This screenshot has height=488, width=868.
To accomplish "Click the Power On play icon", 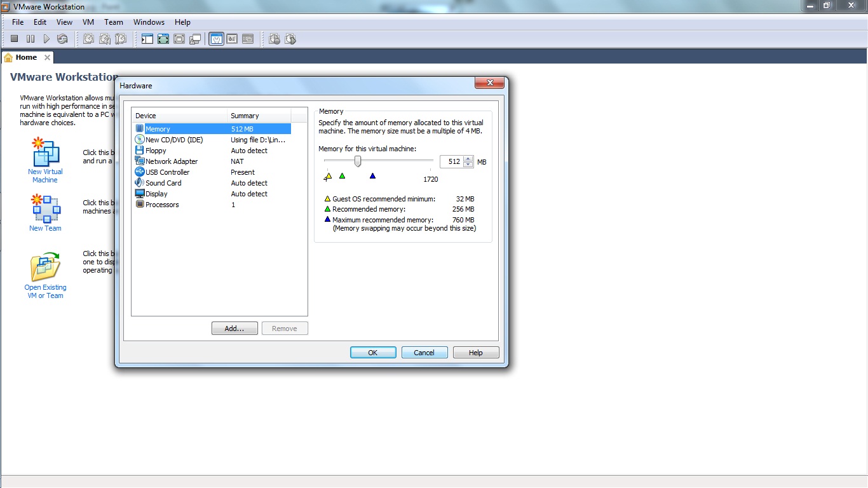I will tap(46, 39).
